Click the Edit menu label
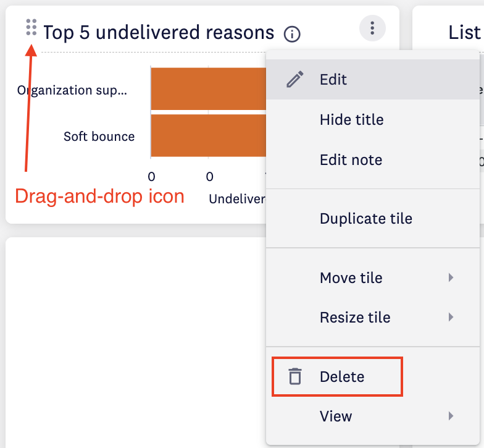484x448 pixels. pos(333,80)
